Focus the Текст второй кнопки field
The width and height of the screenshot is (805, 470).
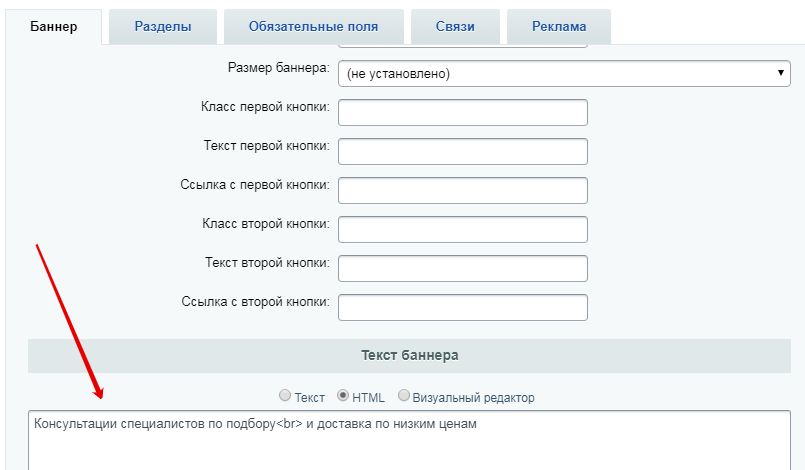pyautogui.click(x=463, y=269)
